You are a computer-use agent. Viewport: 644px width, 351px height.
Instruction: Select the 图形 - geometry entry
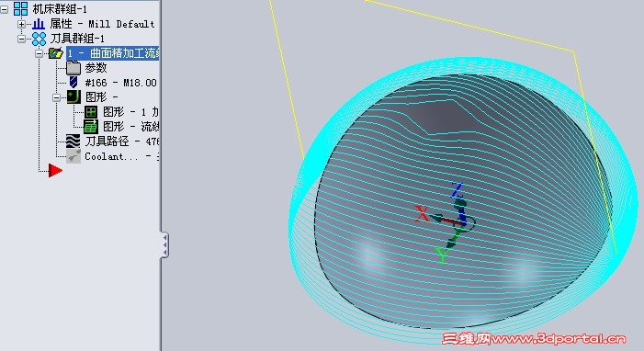click(x=101, y=97)
